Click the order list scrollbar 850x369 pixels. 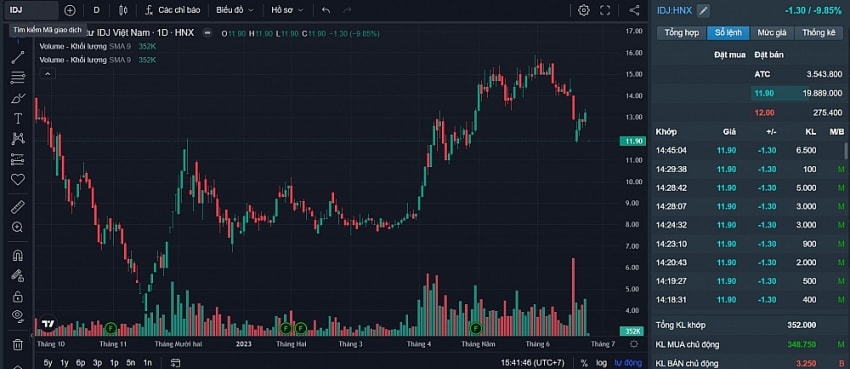[846, 151]
